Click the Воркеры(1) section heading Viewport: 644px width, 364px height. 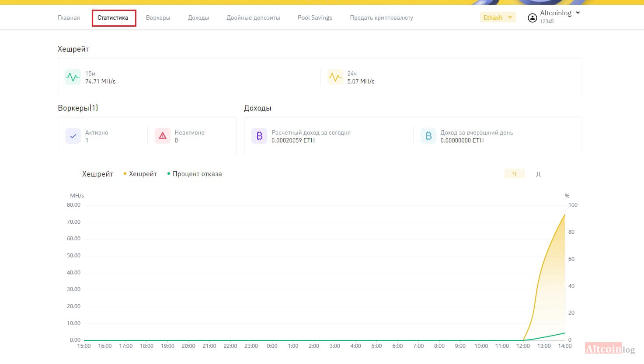coord(78,108)
